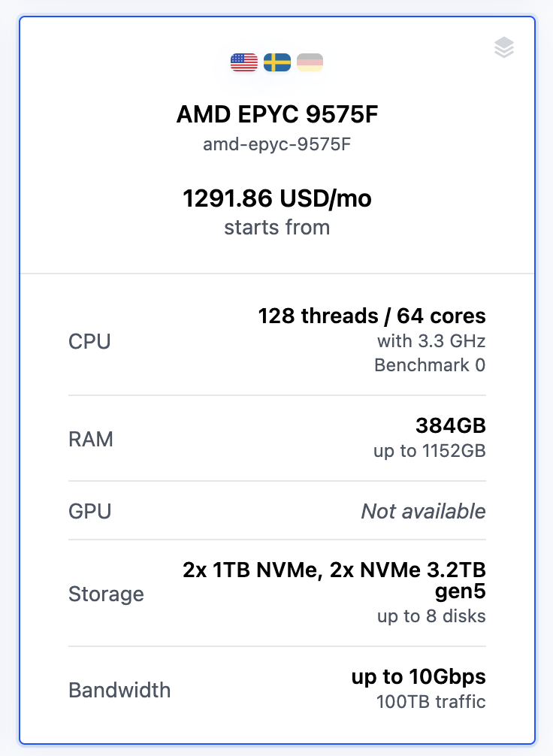553x756 pixels.
Task: Select '128 threads / 64 cores' text
Action: tap(372, 316)
